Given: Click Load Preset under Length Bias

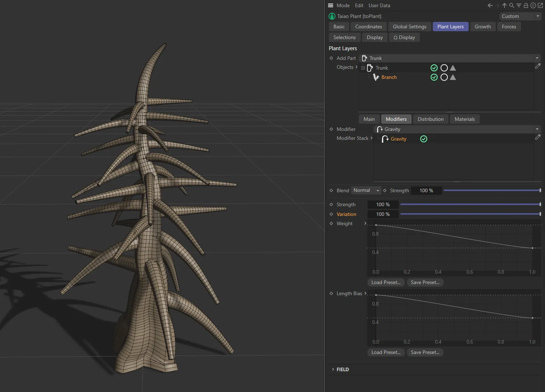Looking at the screenshot, I should pyautogui.click(x=386, y=352).
